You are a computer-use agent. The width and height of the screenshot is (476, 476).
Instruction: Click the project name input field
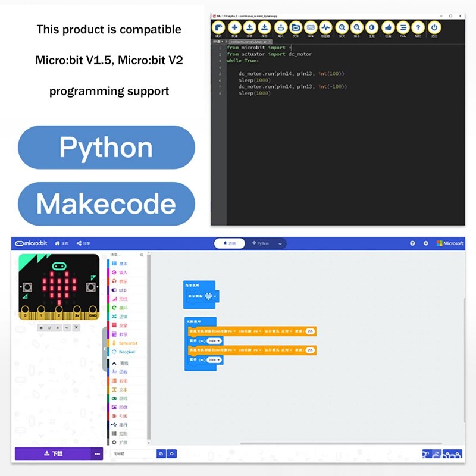[x=134, y=454]
